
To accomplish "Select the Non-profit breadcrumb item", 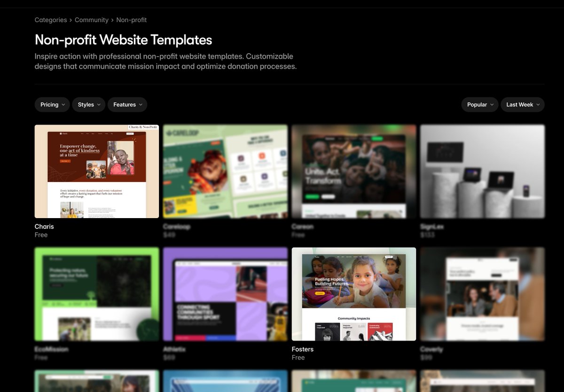I will pos(132,20).
